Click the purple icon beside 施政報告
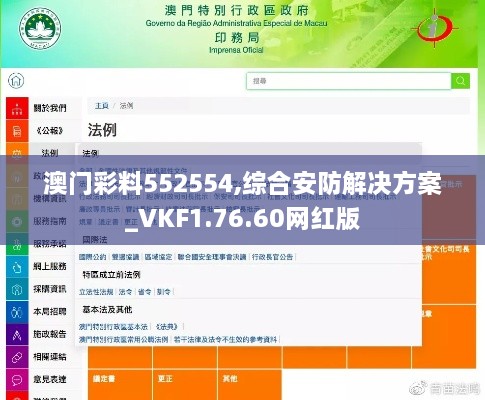Screen dimensions: 485x400 pyautogui.click(x=17, y=334)
